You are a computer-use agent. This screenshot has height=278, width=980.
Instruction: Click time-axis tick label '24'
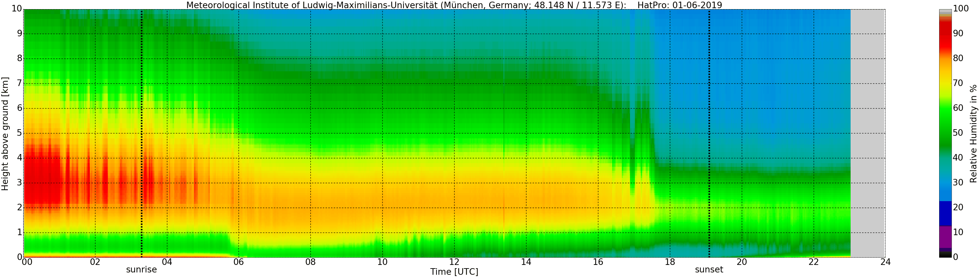[x=885, y=262]
